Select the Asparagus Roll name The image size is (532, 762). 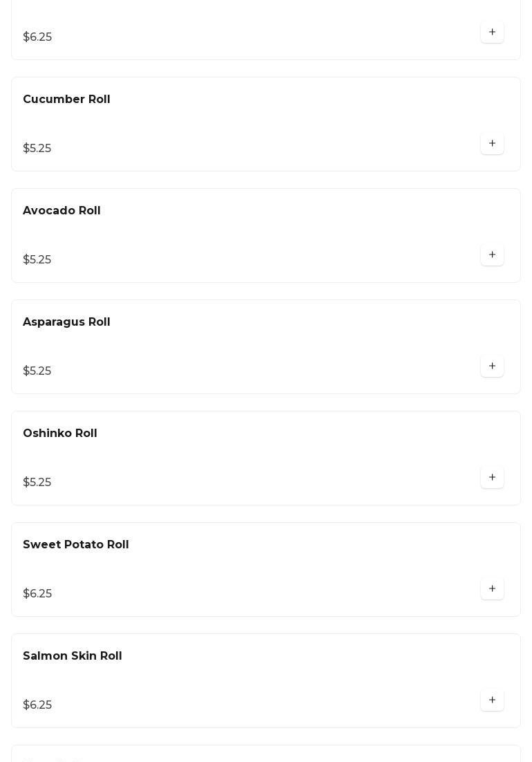coord(66,322)
